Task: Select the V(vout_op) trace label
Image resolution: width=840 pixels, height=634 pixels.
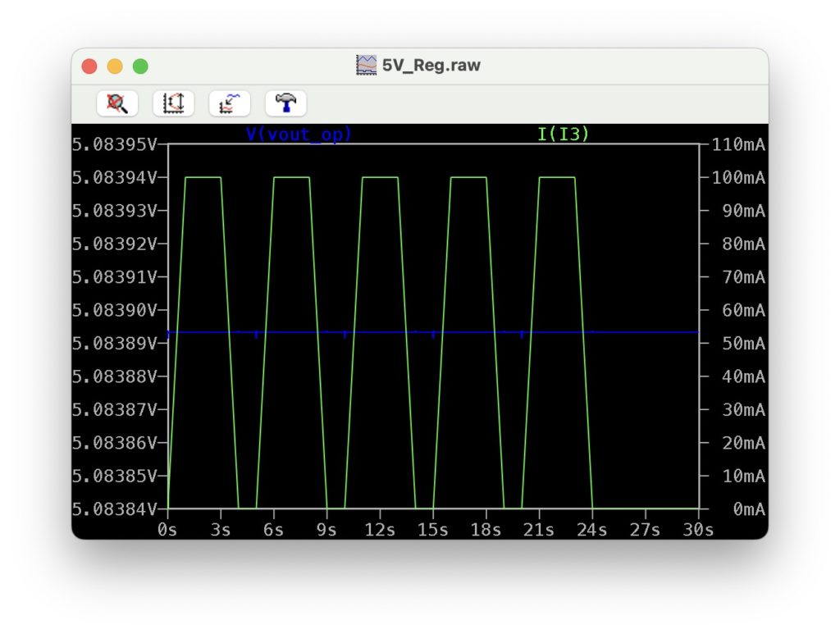Action: tap(299, 134)
